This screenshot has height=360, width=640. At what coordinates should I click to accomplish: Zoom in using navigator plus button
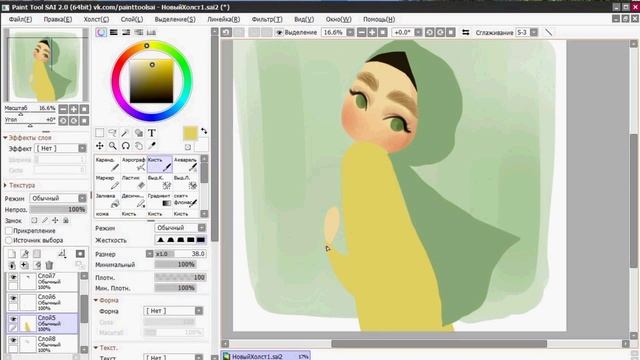(x=73, y=109)
